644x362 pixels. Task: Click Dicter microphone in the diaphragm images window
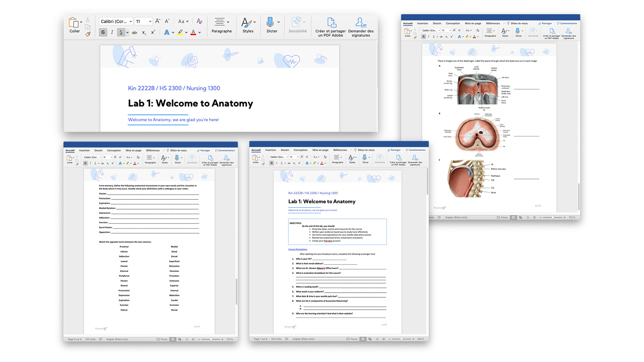(x=518, y=31)
